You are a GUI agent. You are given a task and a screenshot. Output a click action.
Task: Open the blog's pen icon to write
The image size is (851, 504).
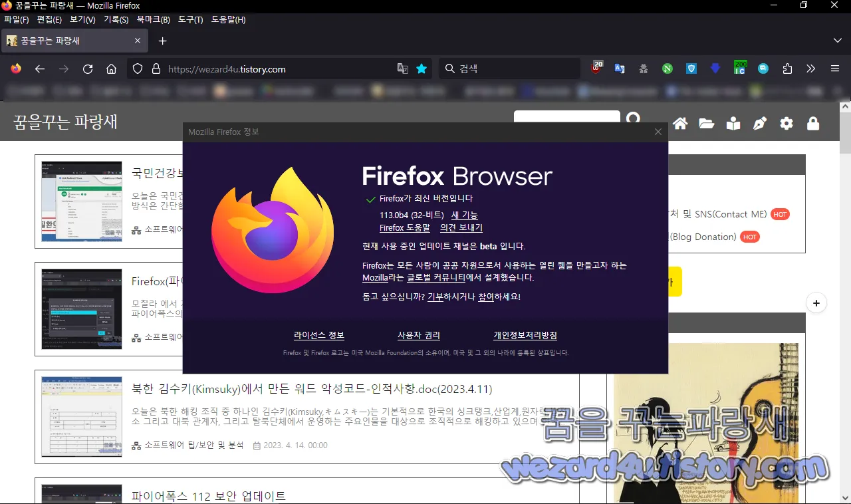pyautogui.click(x=760, y=123)
